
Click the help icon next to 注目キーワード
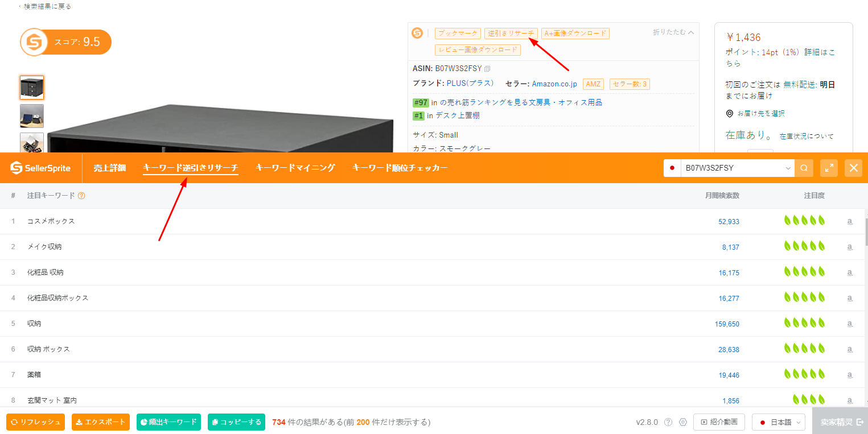click(81, 196)
